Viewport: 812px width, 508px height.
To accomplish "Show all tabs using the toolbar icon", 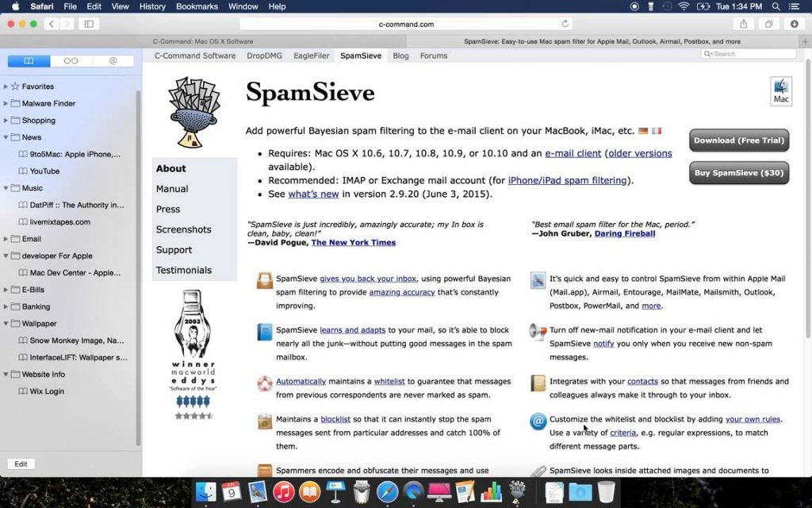I will click(769, 24).
